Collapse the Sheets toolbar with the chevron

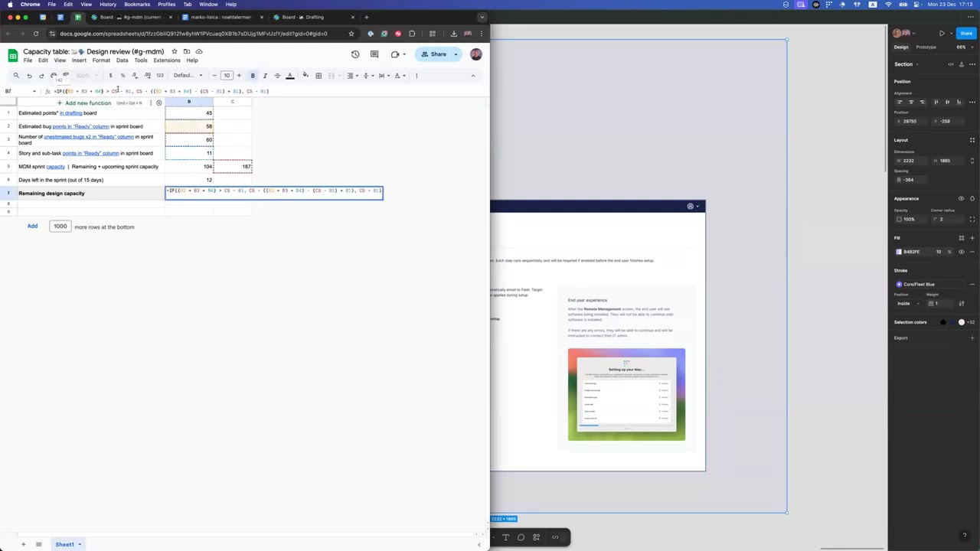[x=472, y=76]
